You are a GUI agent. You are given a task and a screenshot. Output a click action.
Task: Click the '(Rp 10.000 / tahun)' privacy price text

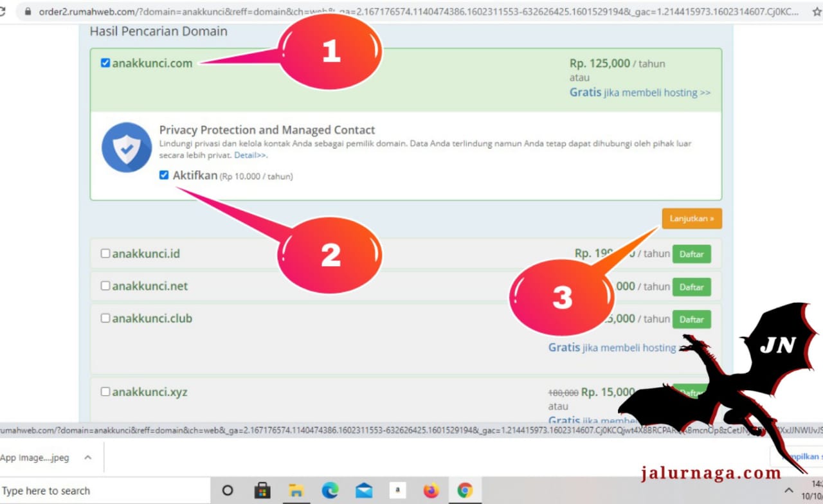(257, 176)
